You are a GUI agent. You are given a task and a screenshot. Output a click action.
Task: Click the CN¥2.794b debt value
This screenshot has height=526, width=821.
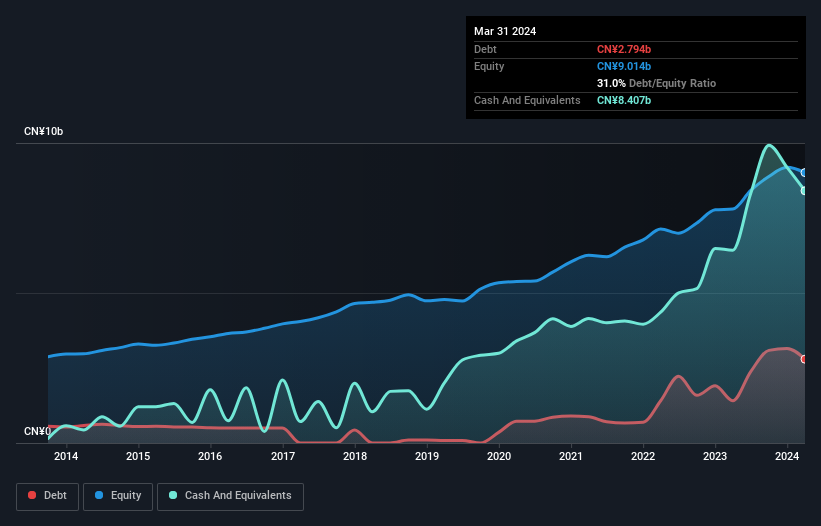coord(624,49)
